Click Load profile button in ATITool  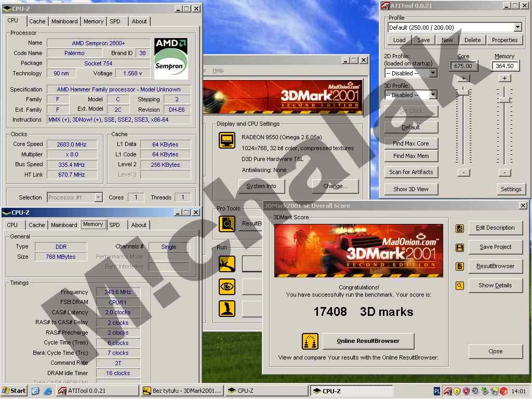400,40
